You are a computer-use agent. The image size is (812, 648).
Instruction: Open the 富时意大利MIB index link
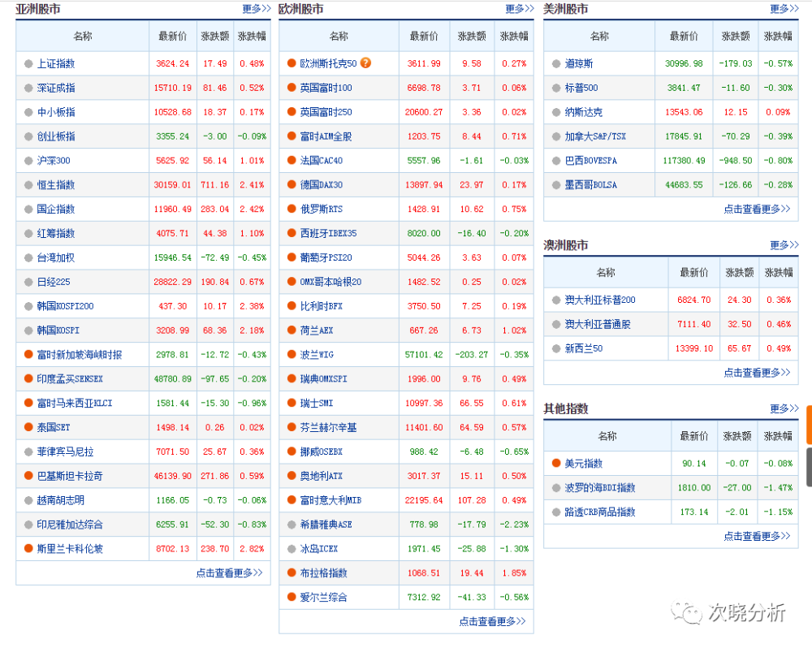tap(331, 500)
